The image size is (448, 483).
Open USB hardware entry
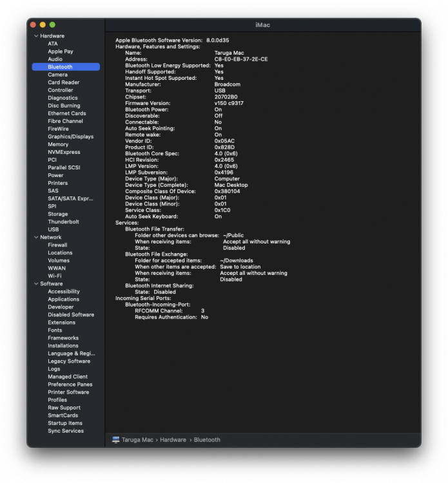point(53,229)
